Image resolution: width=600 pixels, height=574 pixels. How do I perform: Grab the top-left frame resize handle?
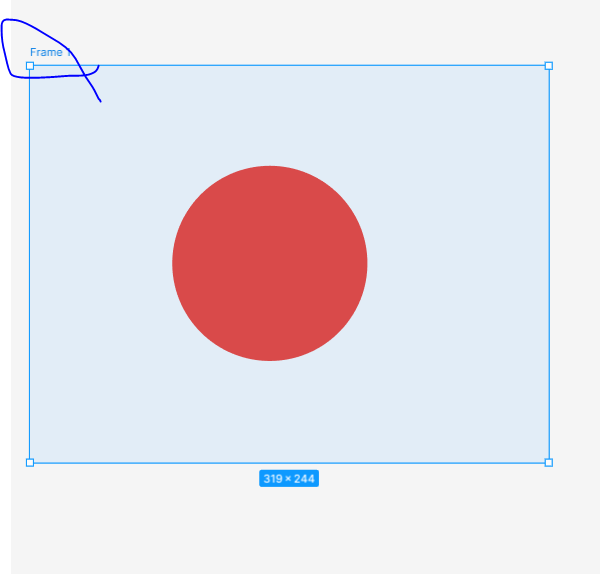[30, 66]
